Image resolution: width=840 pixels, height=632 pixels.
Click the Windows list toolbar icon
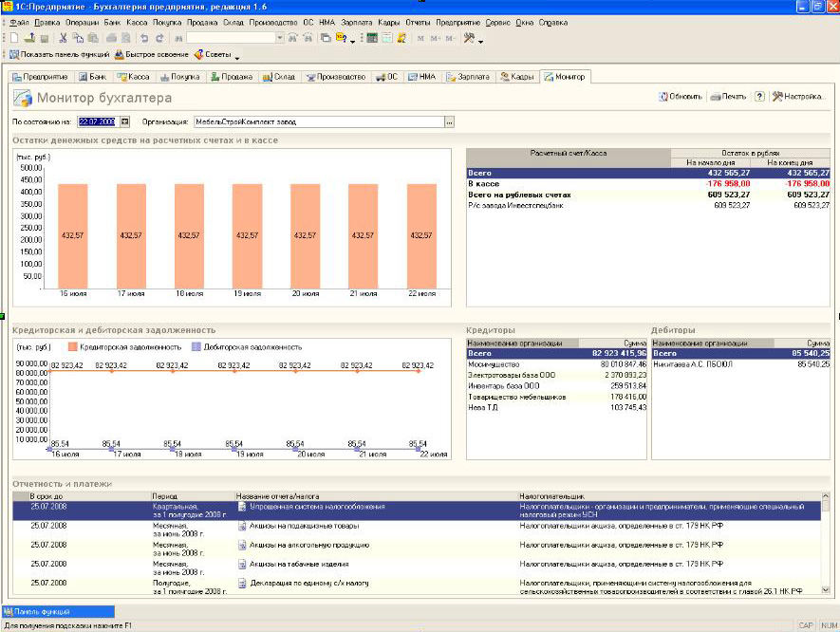326,38
